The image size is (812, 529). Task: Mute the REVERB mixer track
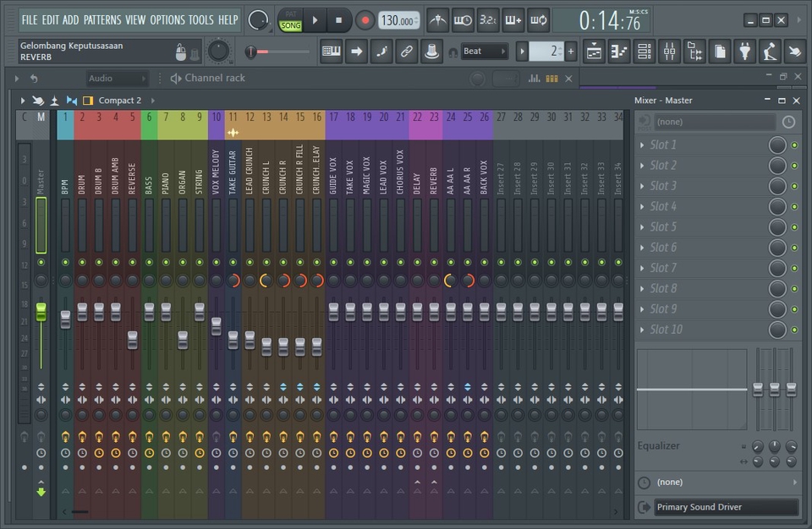(x=434, y=263)
